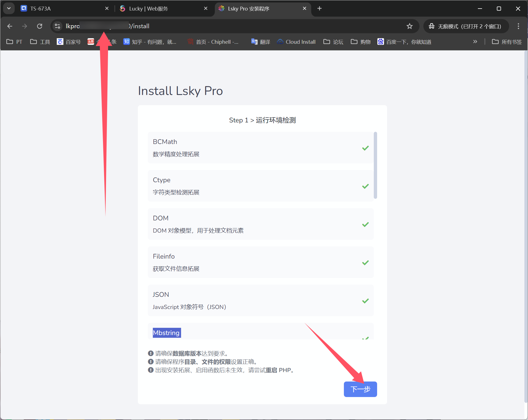Open the Cloud Install bookmark
Viewport: 528px width, 420px height.
coord(296,42)
